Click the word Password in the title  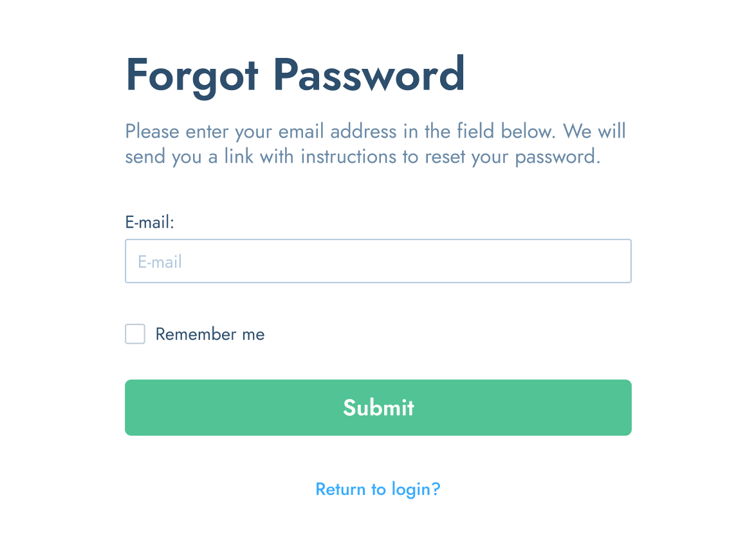coord(369,74)
